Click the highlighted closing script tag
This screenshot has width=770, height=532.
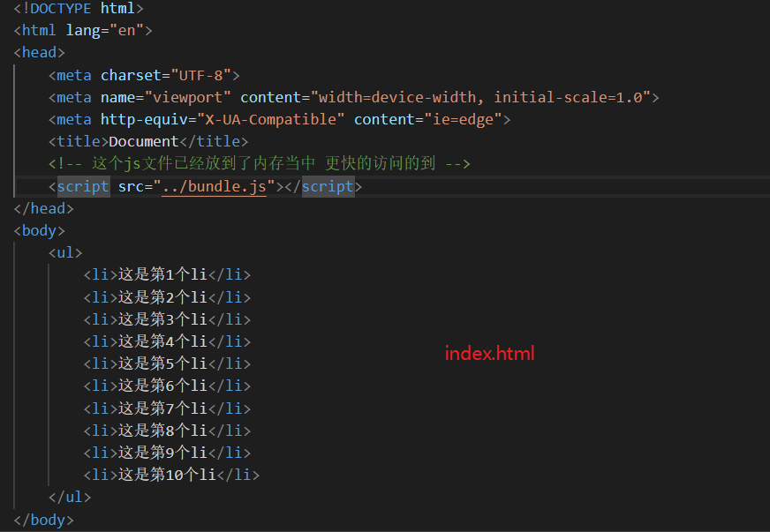(328, 186)
